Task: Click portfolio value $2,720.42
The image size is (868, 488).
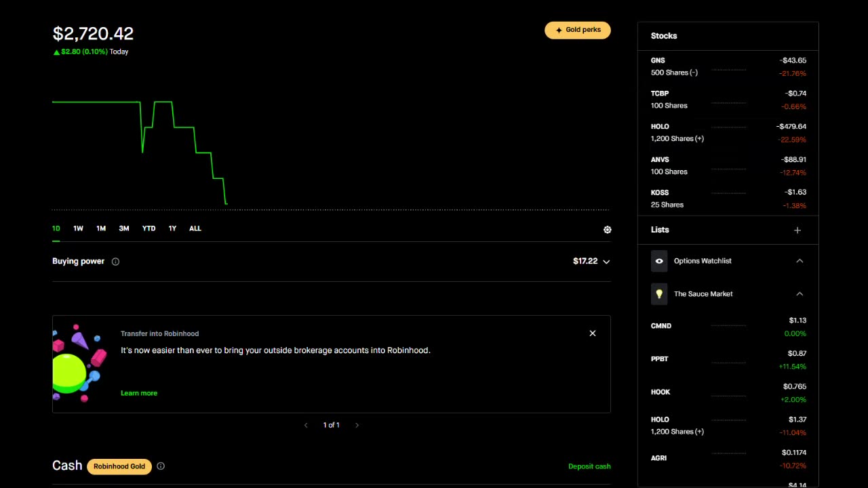Action: (x=93, y=33)
